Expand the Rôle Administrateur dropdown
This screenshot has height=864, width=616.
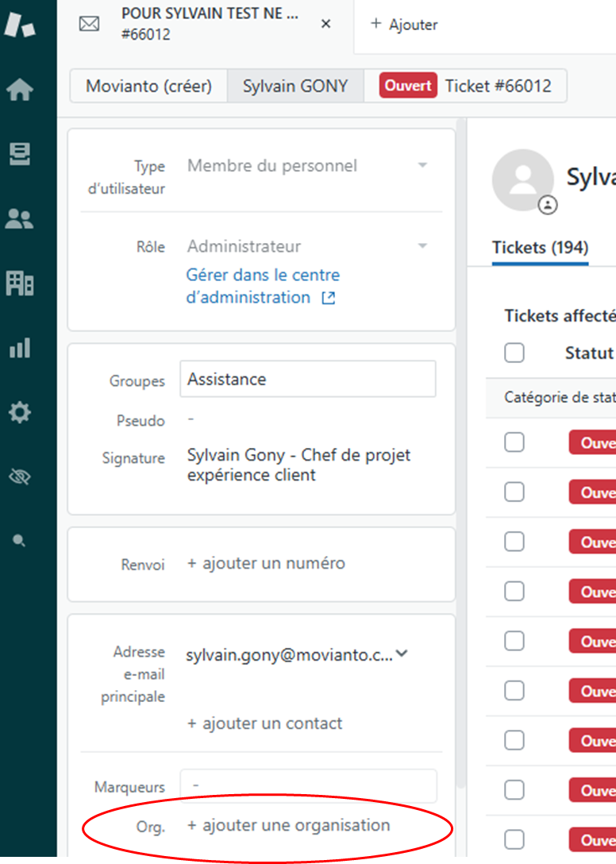pyautogui.click(x=422, y=246)
